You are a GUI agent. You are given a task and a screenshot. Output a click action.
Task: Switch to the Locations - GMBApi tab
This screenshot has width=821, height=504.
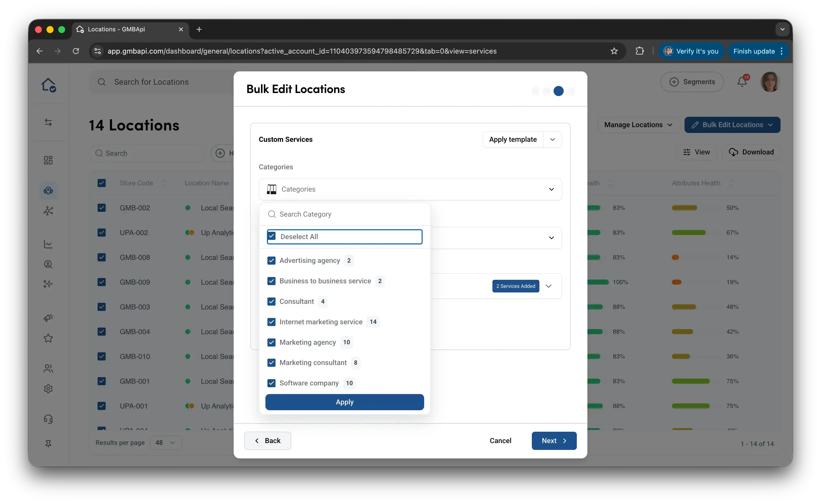point(130,29)
